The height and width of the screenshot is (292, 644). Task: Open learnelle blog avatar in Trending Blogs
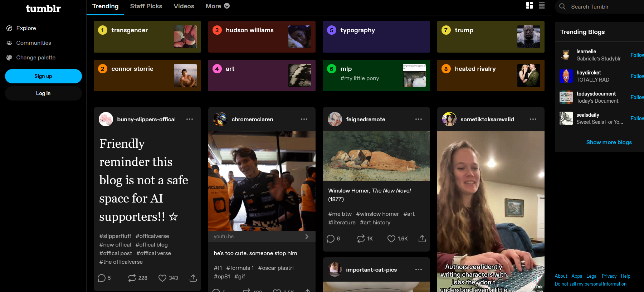pyautogui.click(x=566, y=55)
